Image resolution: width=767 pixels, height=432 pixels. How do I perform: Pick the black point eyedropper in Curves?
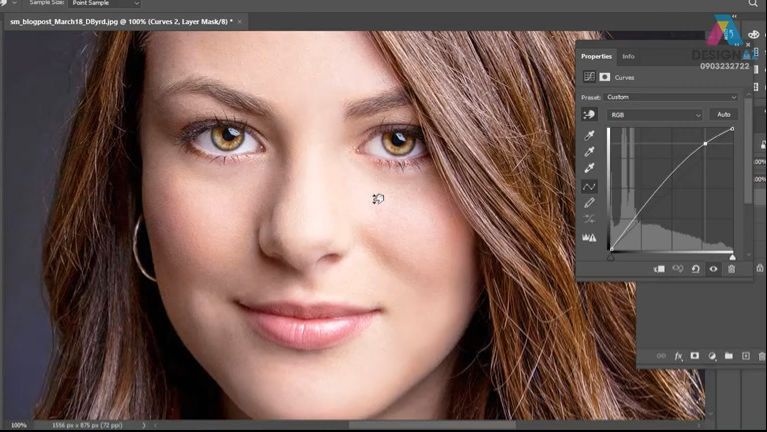tap(589, 135)
